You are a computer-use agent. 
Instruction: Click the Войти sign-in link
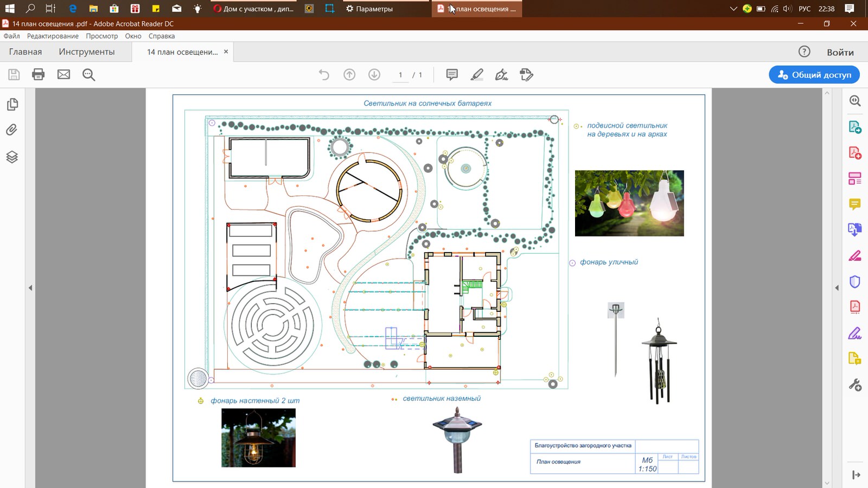pos(840,53)
